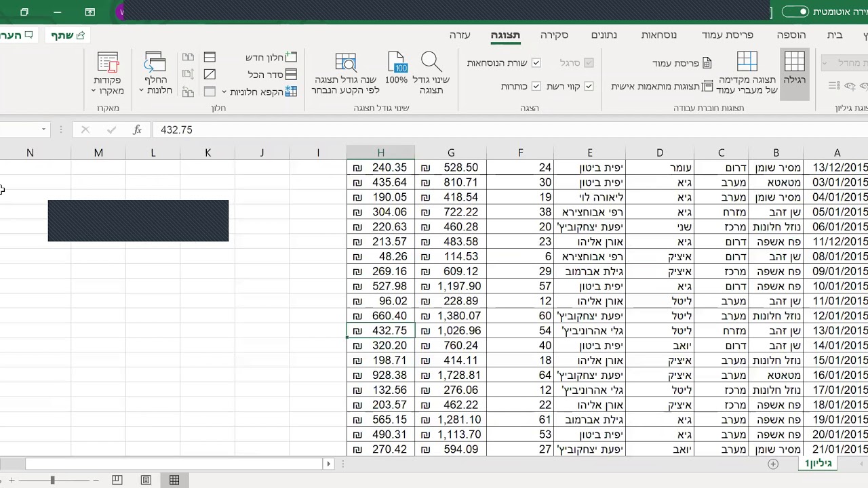Open the Home (בית) tab

tap(835, 35)
